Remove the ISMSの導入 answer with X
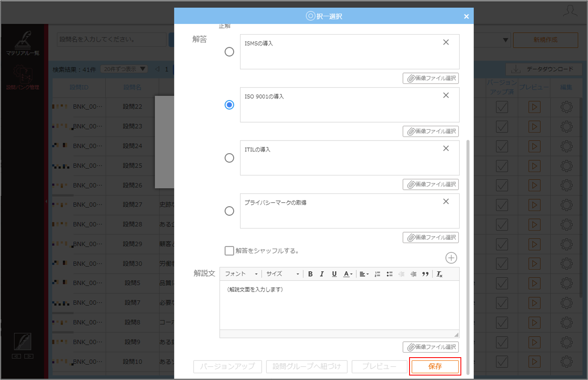588x380 pixels. coord(446,42)
